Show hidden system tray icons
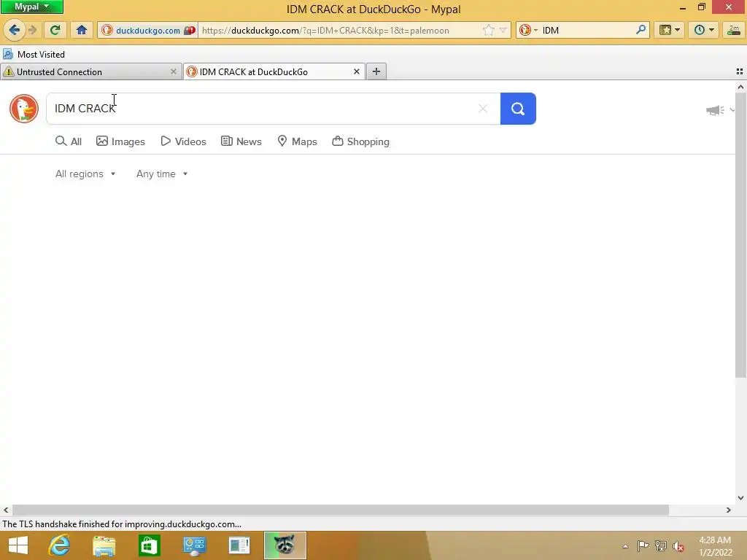The height and width of the screenshot is (560, 747). click(x=625, y=546)
